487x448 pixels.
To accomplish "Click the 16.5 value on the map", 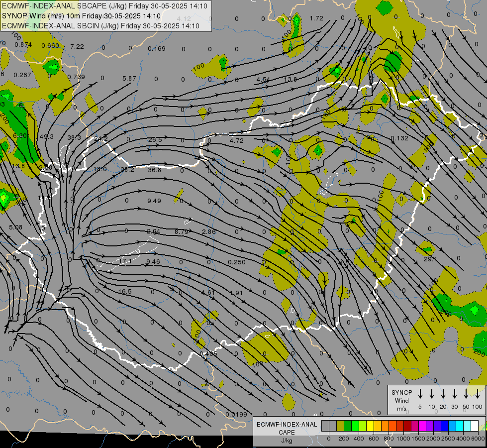I will (125, 292).
